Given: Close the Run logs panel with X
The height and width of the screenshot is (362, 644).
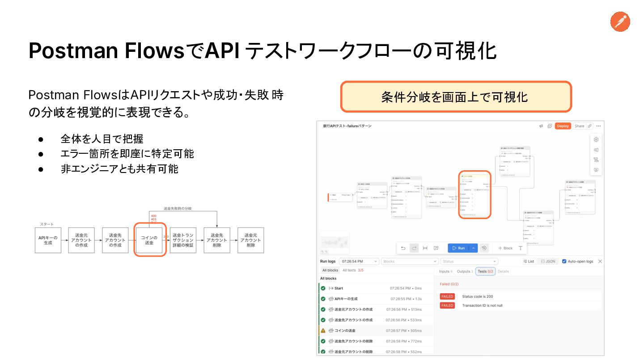Looking at the screenshot, I should tap(600, 261).
